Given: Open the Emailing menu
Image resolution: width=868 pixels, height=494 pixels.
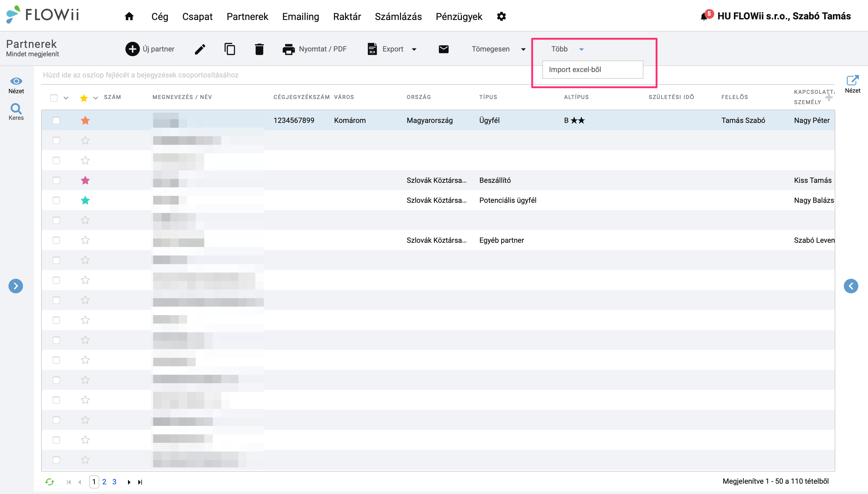Looking at the screenshot, I should [x=301, y=16].
